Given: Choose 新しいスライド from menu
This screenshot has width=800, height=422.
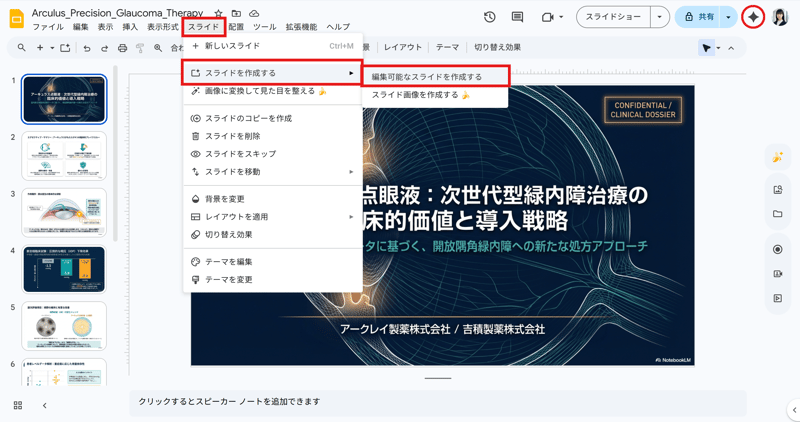Looking at the screenshot, I should coord(272,46).
